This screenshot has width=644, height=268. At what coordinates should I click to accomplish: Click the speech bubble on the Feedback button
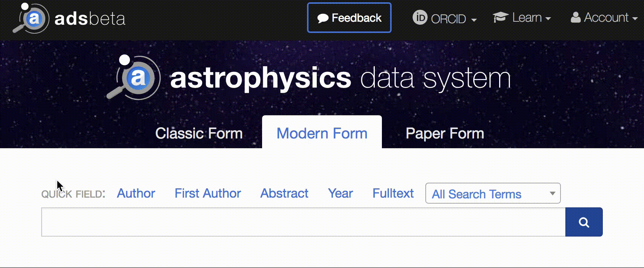pyautogui.click(x=322, y=17)
